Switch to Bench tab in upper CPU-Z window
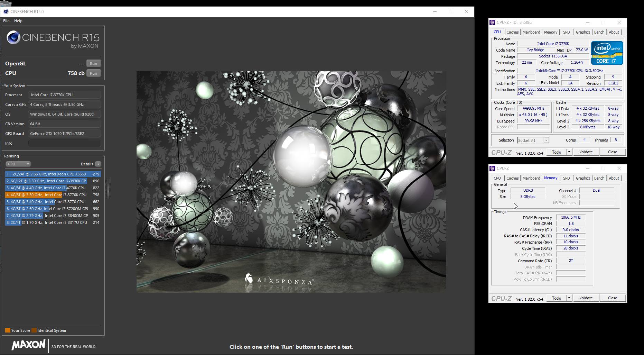Viewport: 644px width, 355px height. click(x=599, y=32)
